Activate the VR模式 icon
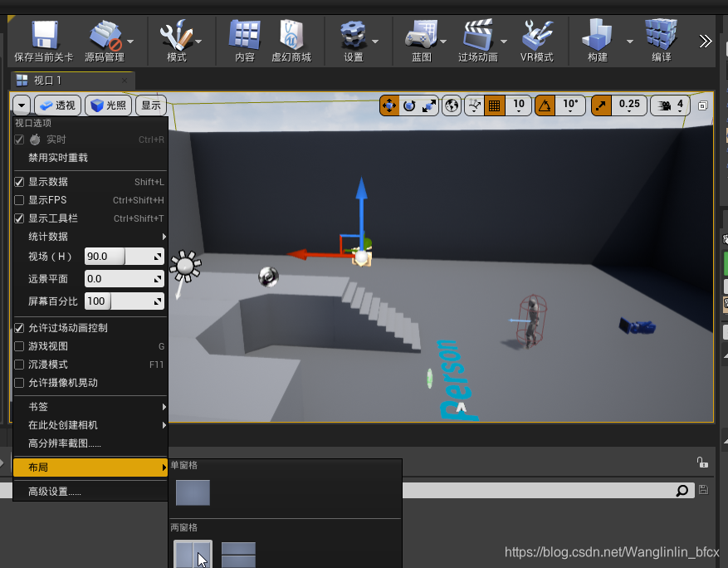Screen dimensions: 728x568 point(537,36)
